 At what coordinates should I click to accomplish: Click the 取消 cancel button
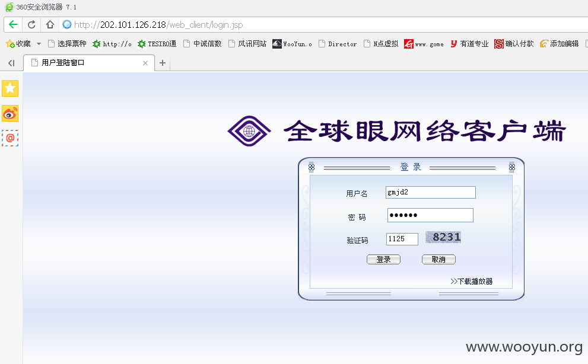(x=438, y=260)
